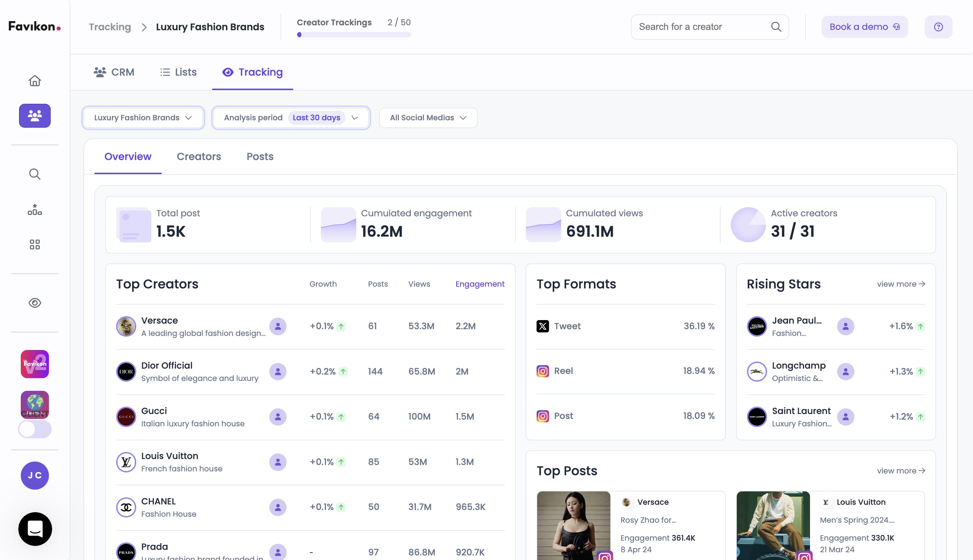Click the Book a demo button
This screenshot has width=973, height=560.
[x=864, y=27]
